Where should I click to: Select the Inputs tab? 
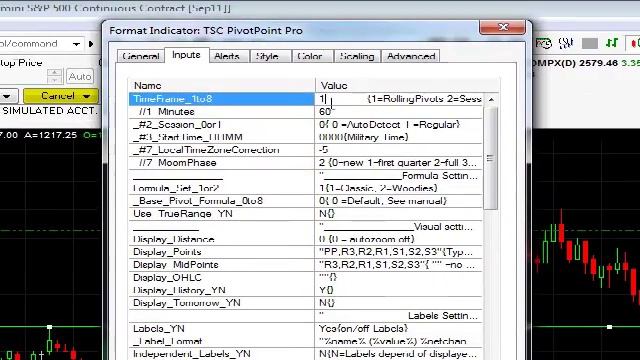(x=186, y=55)
